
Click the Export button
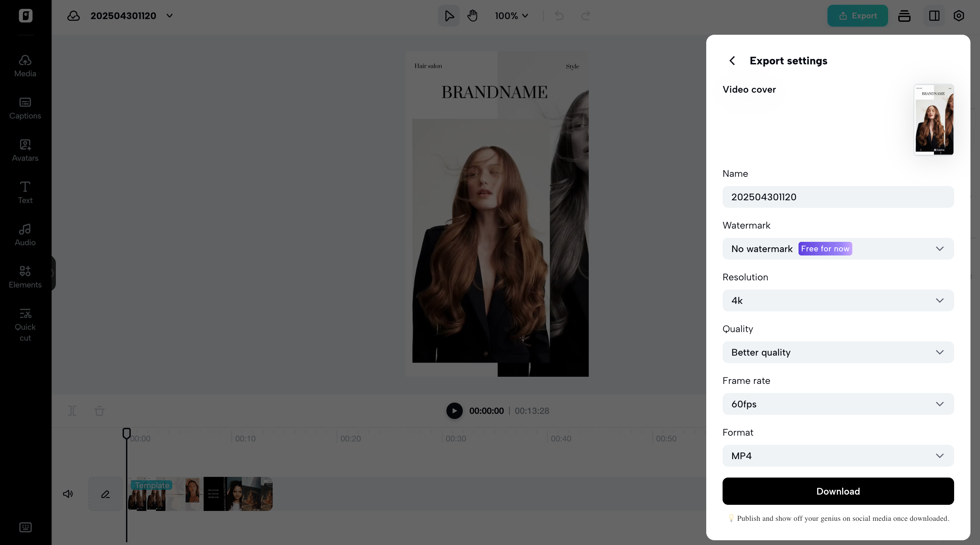[857, 16]
